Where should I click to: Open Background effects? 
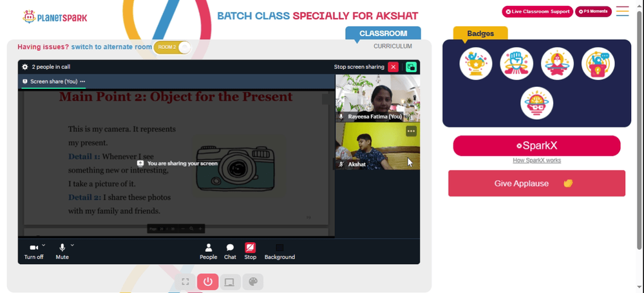(279, 252)
